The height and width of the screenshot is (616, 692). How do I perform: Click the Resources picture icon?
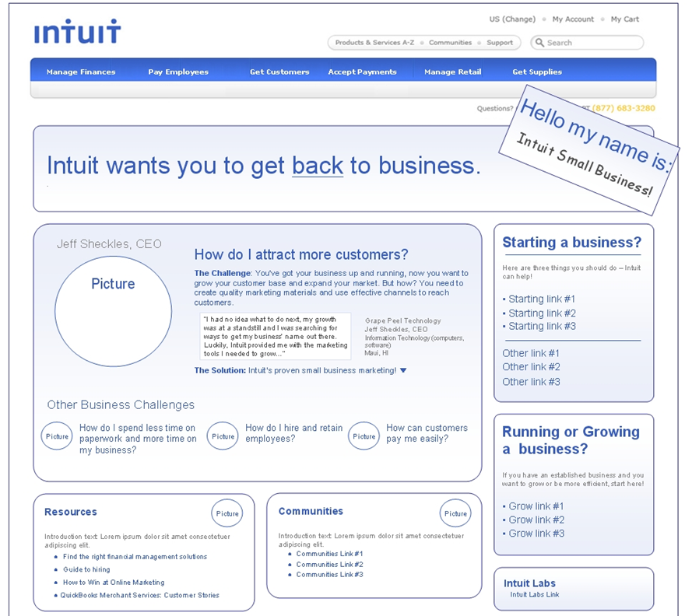pos(227,513)
